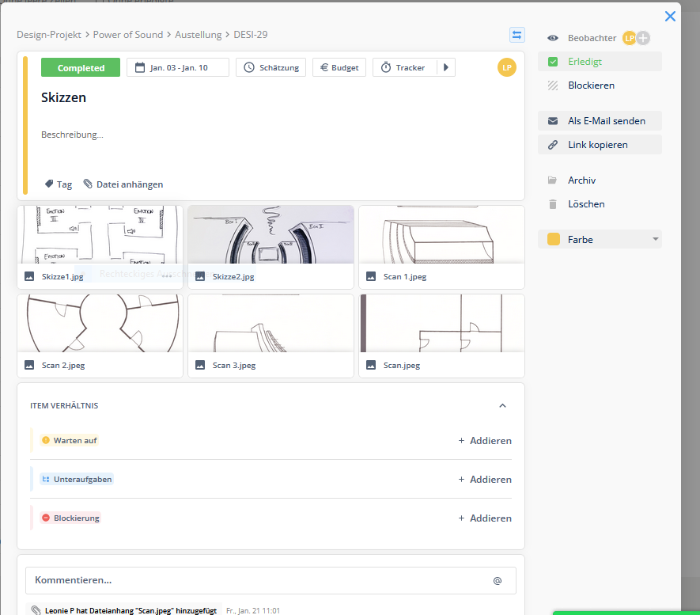Toggle the Beobachter eye icon

(x=553, y=38)
